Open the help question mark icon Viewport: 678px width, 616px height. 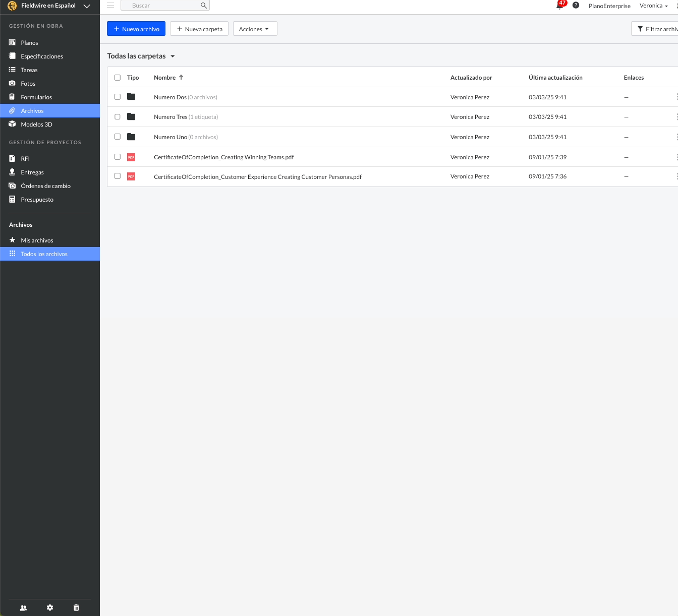tap(576, 5)
